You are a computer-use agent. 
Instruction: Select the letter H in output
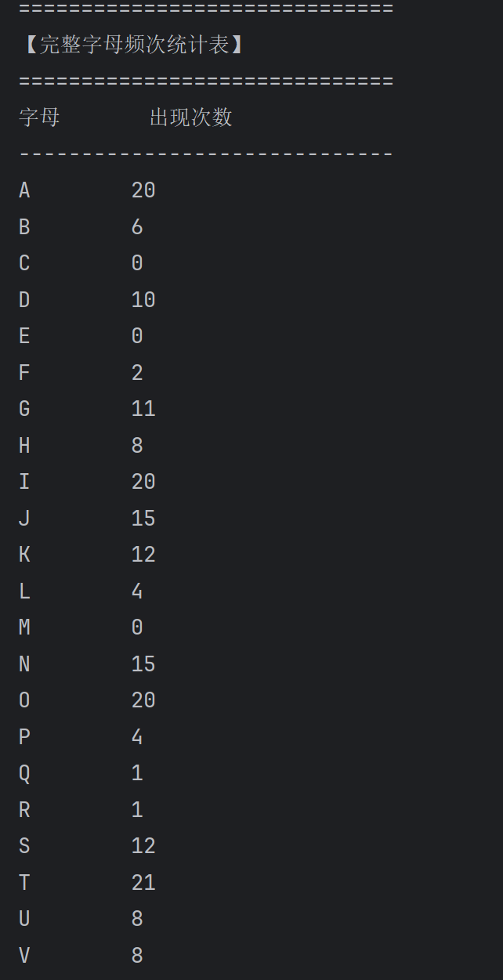(x=24, y=446)
